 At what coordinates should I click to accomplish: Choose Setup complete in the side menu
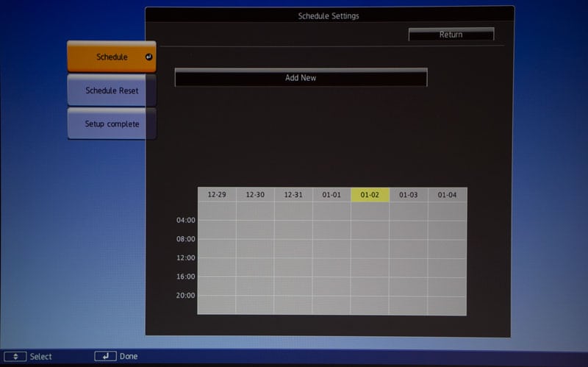click(x=111, y=124)
